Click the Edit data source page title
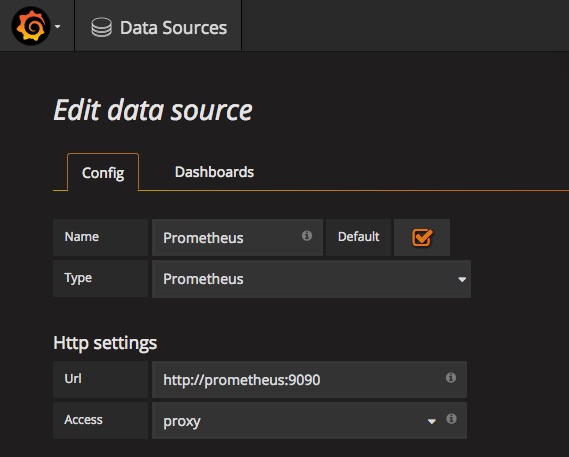 153,110
